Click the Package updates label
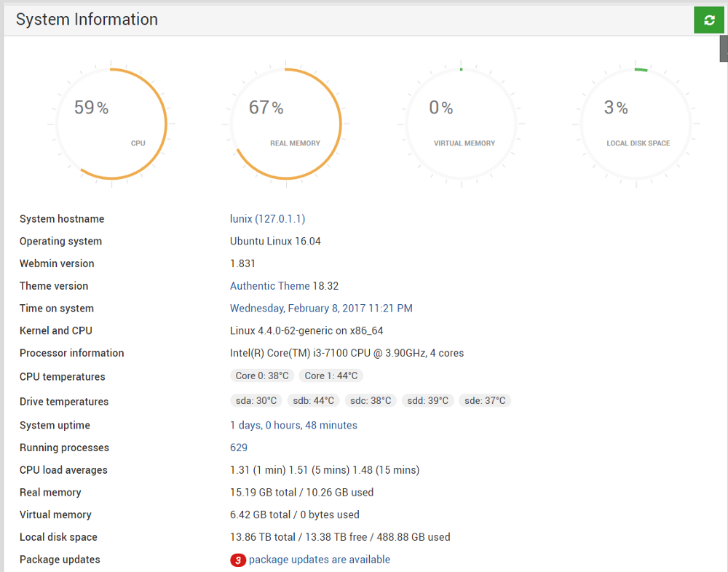 (60, 560)
